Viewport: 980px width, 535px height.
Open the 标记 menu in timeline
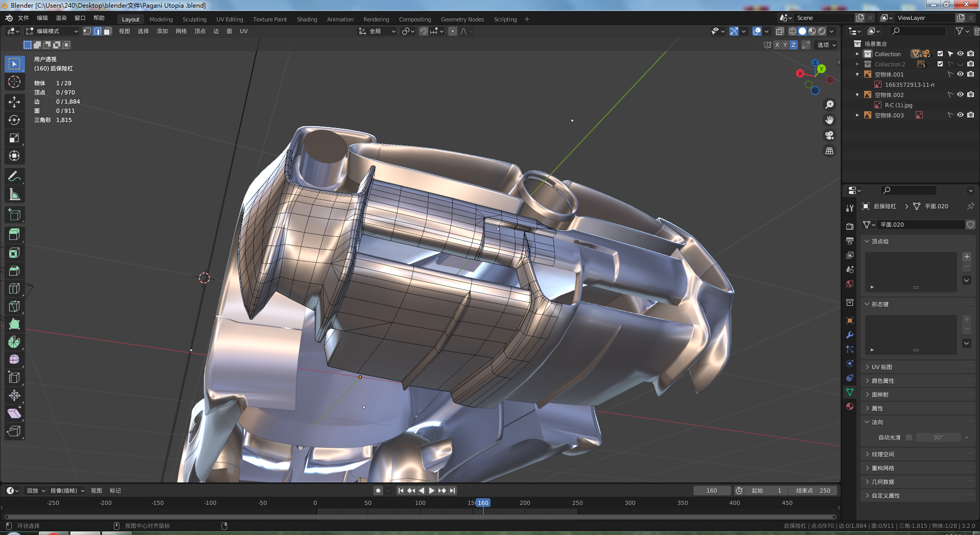pyautogui.click(x=115, y=491)
